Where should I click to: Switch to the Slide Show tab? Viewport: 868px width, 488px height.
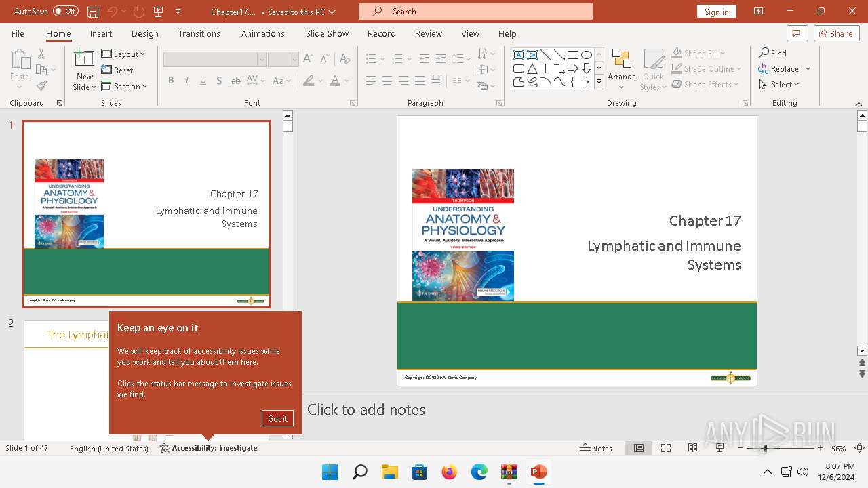point(327,33)
